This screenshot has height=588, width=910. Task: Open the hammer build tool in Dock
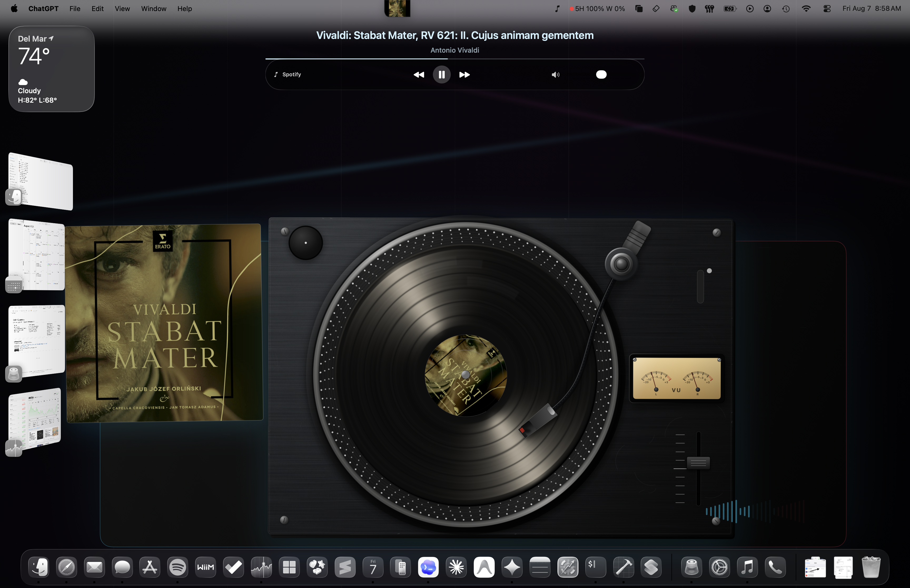tap(624, 567)
